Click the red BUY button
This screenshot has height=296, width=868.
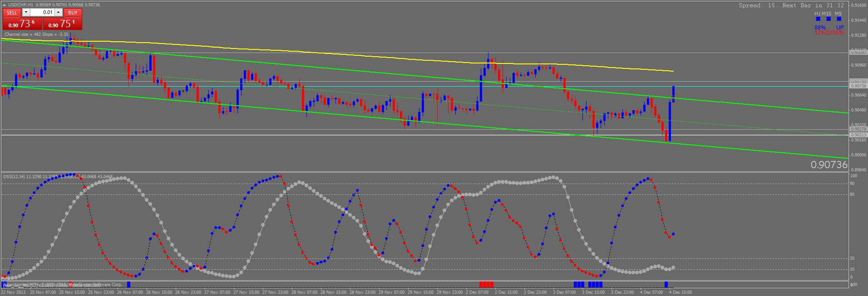pos(73,13)
